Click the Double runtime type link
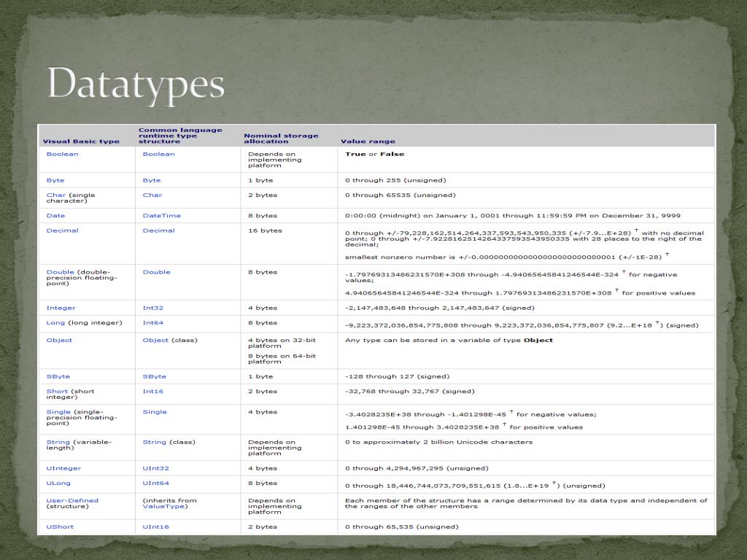Viewport: 747px width, 560px height. (156, 273)
